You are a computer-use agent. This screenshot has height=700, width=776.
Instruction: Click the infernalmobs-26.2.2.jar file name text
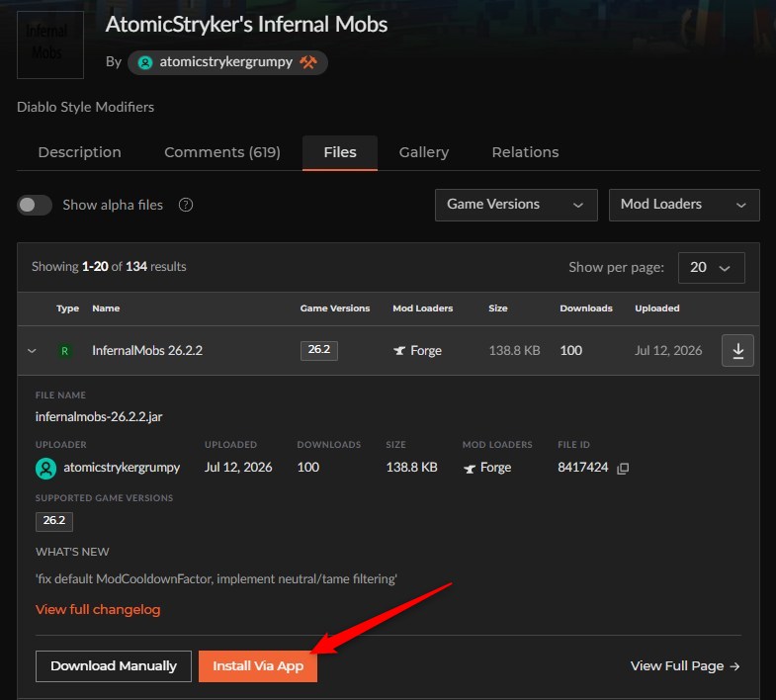pyautogui.click(x=99, y=417)
